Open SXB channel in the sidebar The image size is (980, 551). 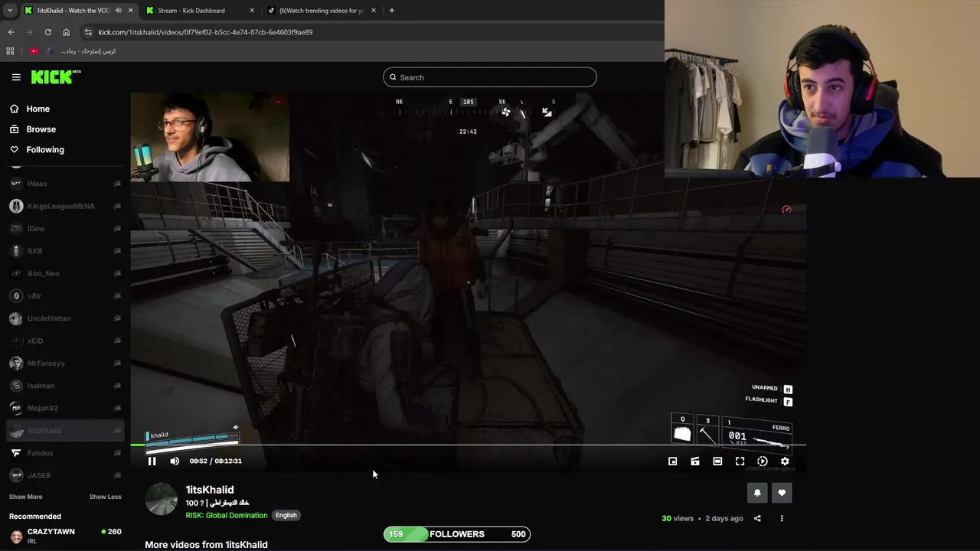tap(65, 251)
